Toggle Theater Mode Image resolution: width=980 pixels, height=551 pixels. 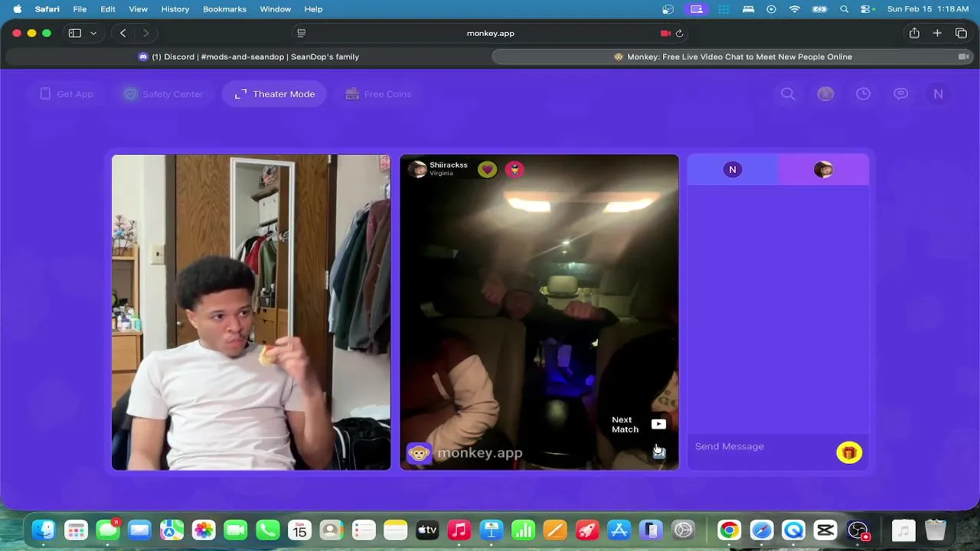pos(274,94)
